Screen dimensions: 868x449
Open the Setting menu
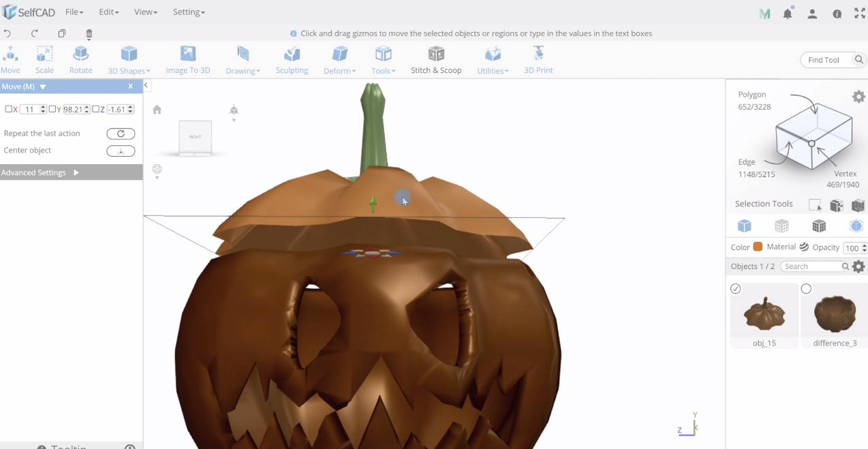tap(189, 12)
